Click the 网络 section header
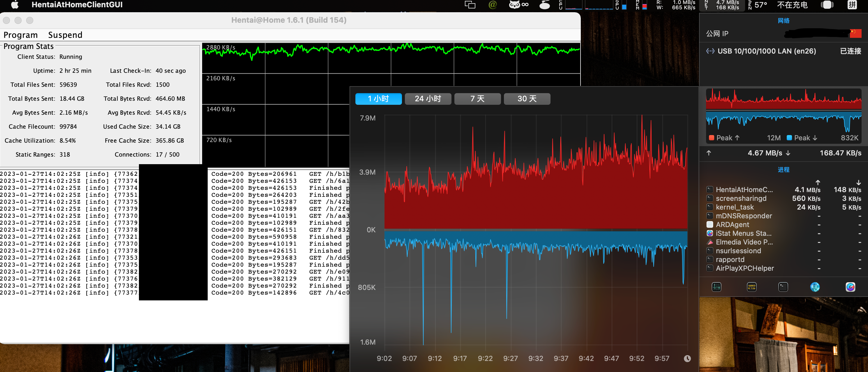868x372 pixels. point(784,21)
